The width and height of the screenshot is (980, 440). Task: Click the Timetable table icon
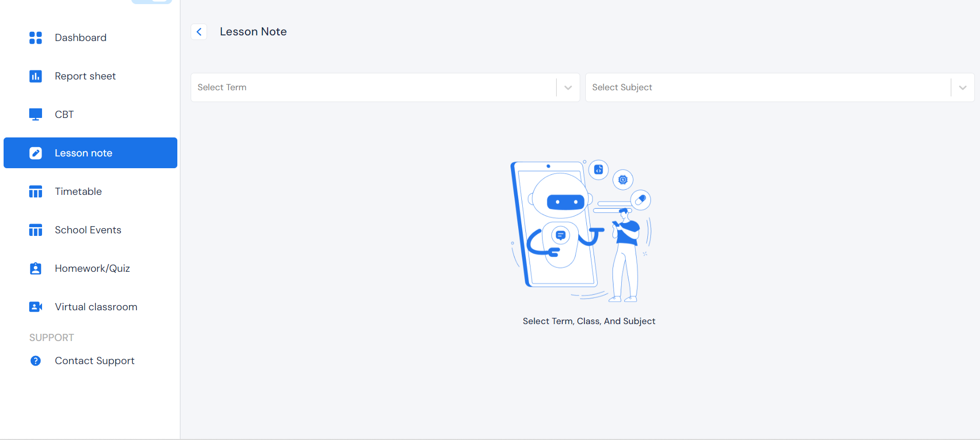[x=35, y=192]
